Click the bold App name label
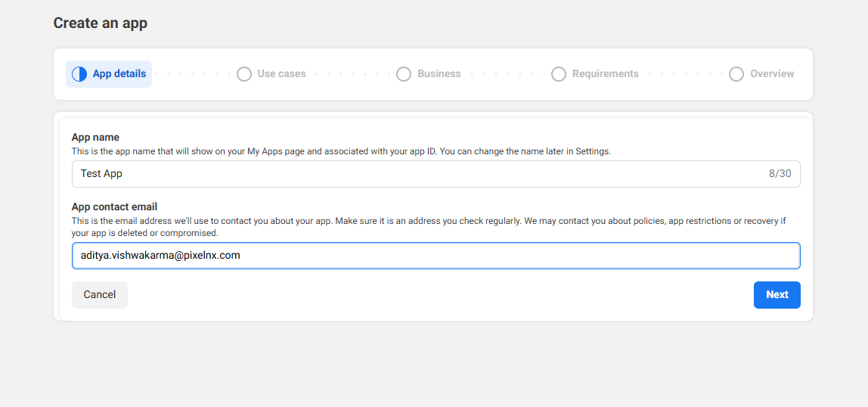The width and height of the screenshot is (868, 407). (95, 138)
